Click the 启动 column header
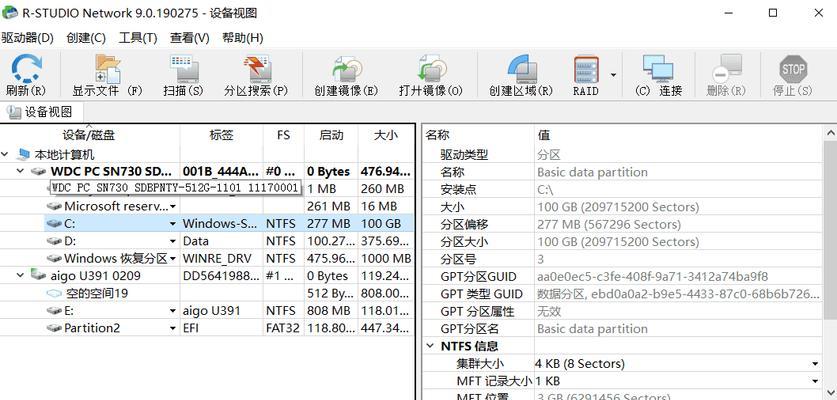 [x=331, y=135]
